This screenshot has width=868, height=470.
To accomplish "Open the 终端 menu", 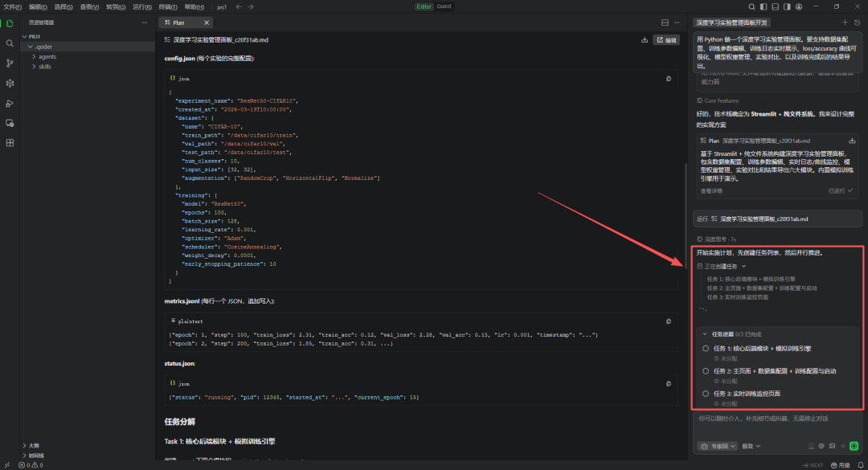I will [x=169, y=6].
